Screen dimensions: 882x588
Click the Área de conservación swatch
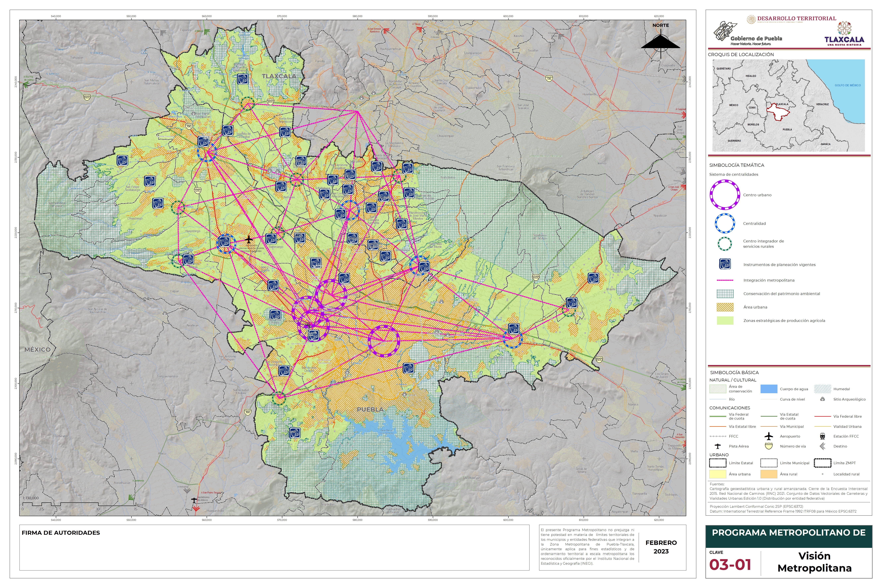(x=718, y=389)
